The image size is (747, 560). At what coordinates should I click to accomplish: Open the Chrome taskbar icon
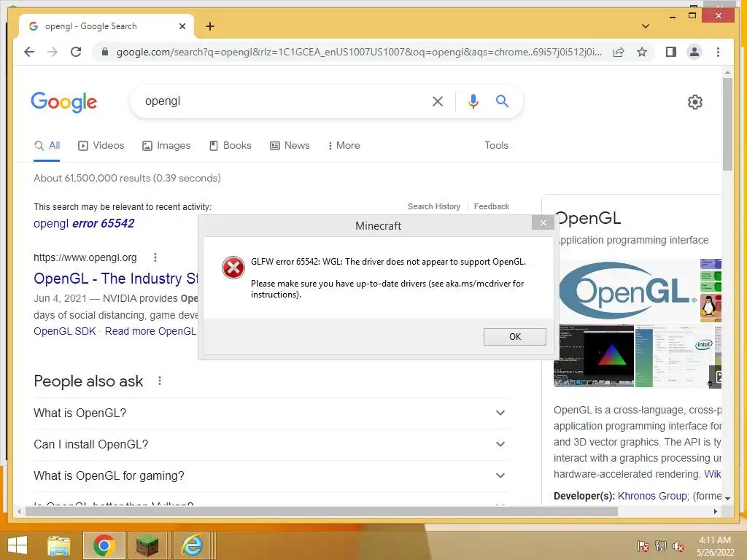[x=104, y=545]
